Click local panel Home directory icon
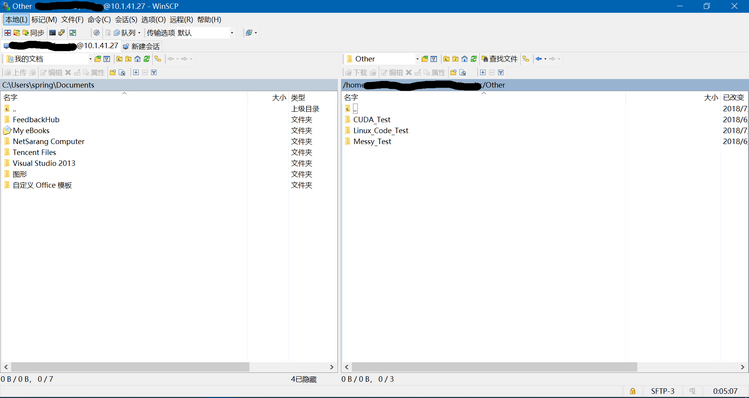 click(x=137, y=59)
